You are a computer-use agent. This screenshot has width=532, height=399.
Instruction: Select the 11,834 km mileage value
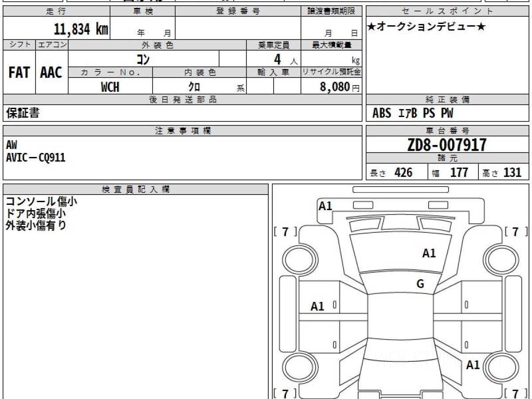[x=81, y=29]
